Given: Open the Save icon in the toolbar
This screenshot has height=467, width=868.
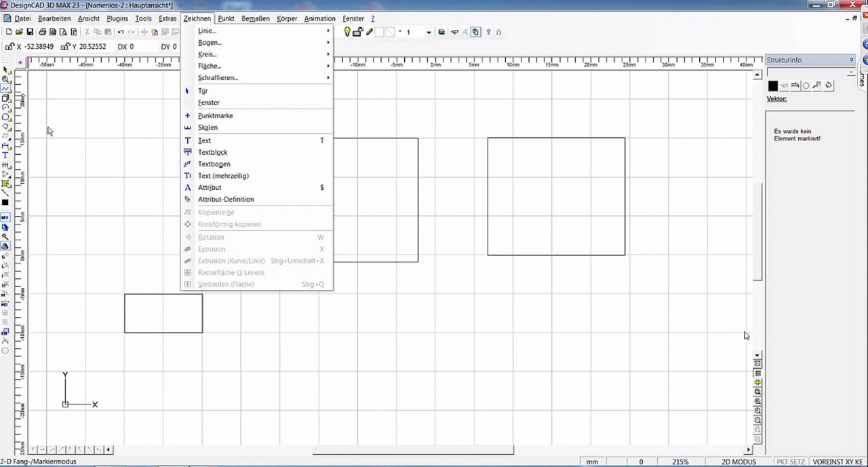Looking at the screenshot, I should point(30,32).
